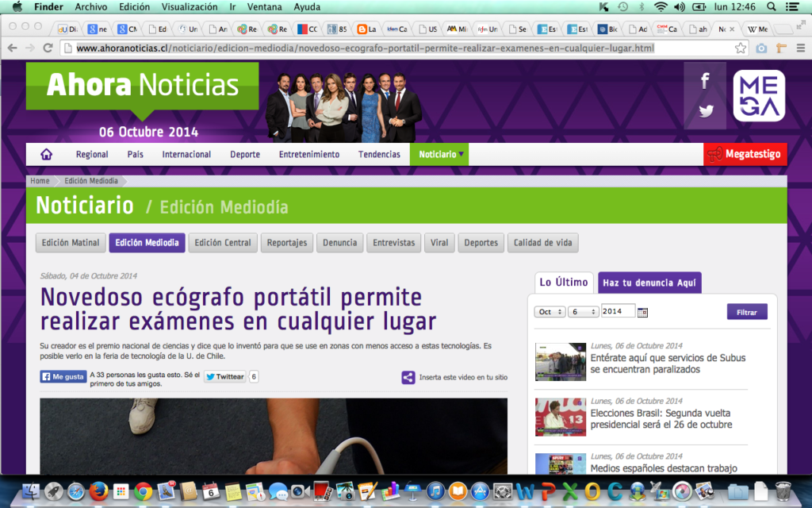Viewport: 812px width, 508px height.
Task: Click the camera extension icon in Chrome
Action: 761,48
